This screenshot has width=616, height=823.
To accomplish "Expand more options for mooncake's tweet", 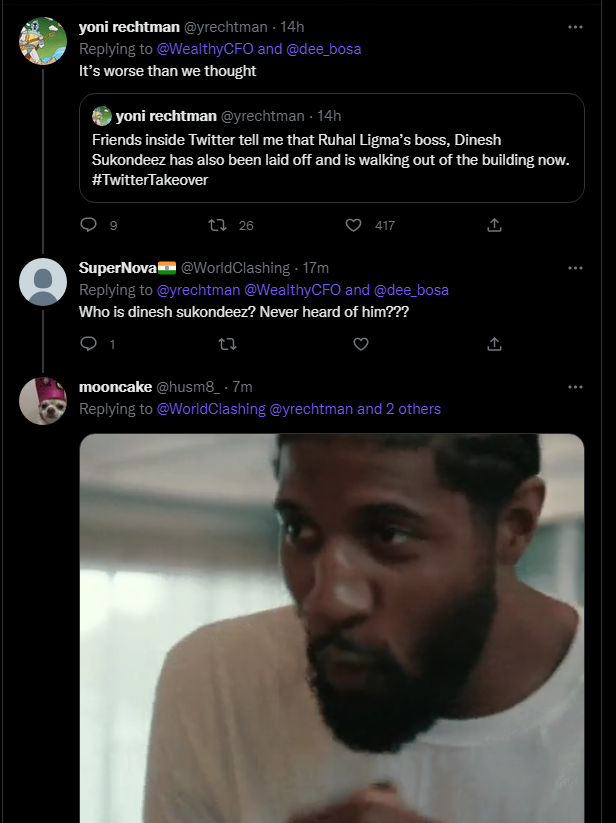I will click(x=575, y=387).
